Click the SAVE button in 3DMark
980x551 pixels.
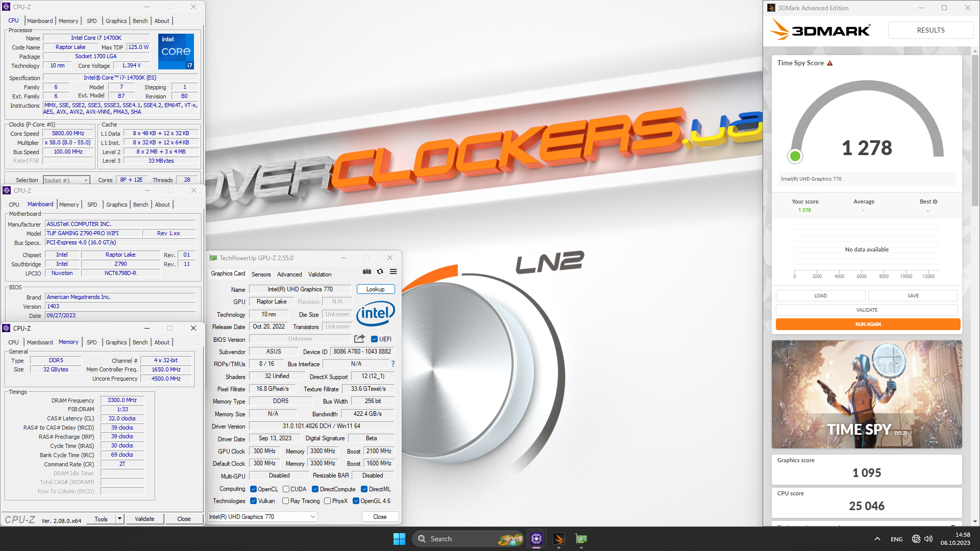(913, 295)
